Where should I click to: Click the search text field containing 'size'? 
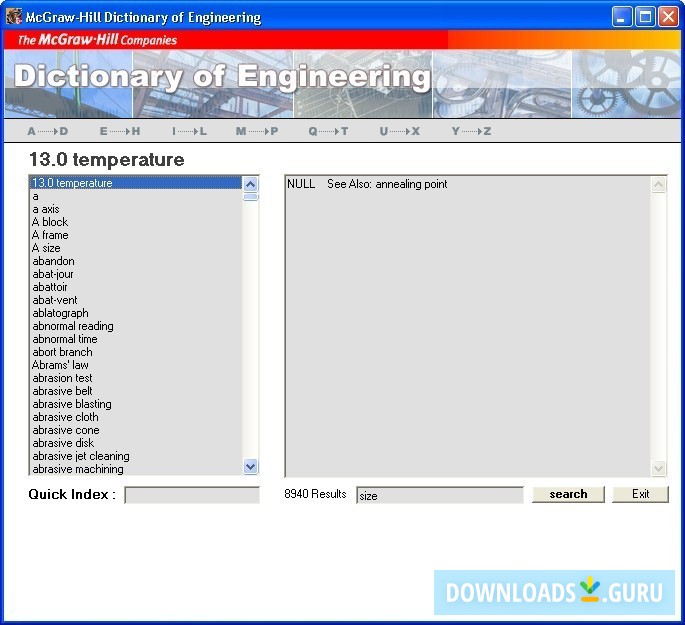pos(439,495)
